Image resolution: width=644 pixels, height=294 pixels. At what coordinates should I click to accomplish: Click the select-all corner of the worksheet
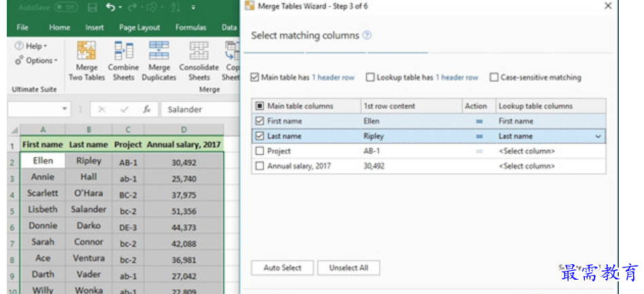[x=14, y=130]
